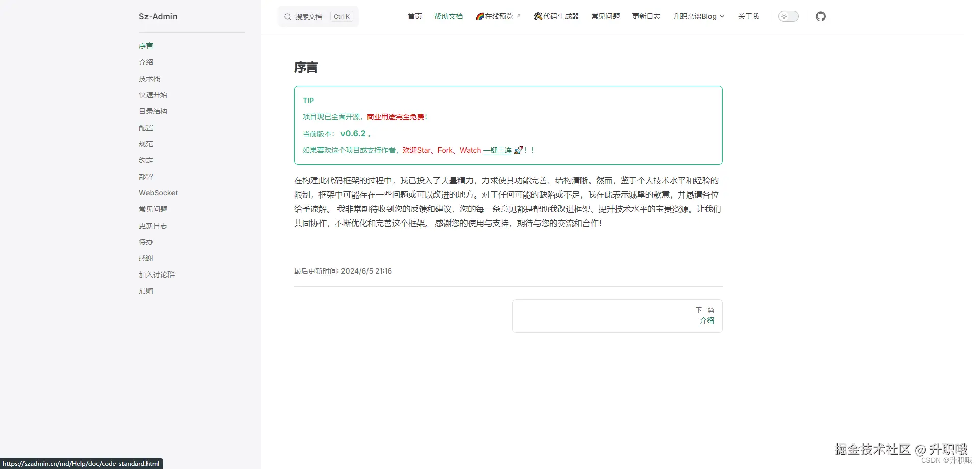980x469 pixels.
Task: Click the rocket emoji after 一键三连
Action: tap(519, 150)
